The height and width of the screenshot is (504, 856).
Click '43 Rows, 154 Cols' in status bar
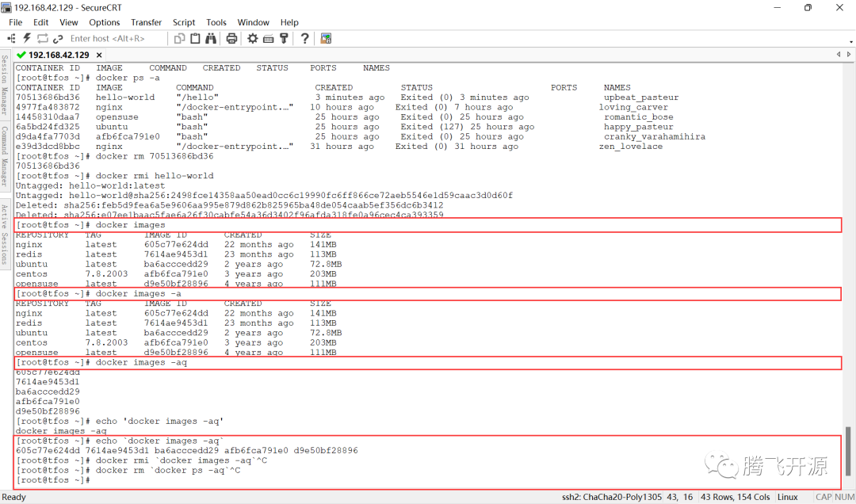coord(735,497)
